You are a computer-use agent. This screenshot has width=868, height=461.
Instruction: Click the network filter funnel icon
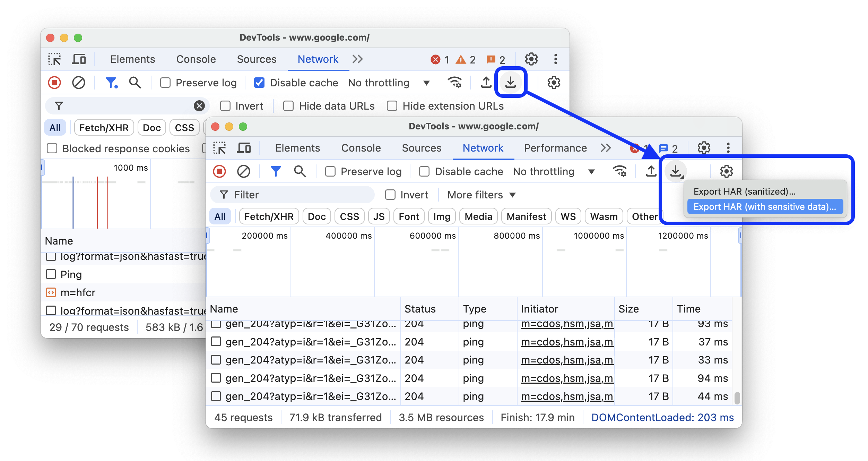coord(275,171)
